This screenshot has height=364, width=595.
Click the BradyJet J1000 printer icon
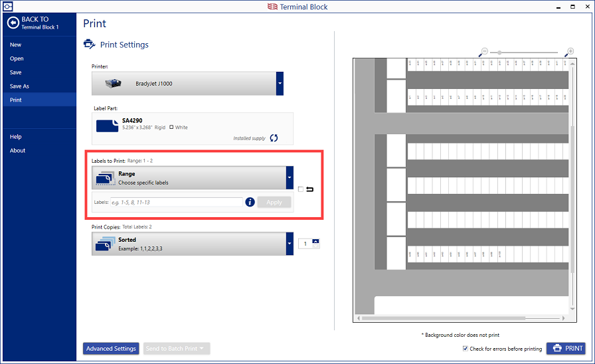(112, 84)
